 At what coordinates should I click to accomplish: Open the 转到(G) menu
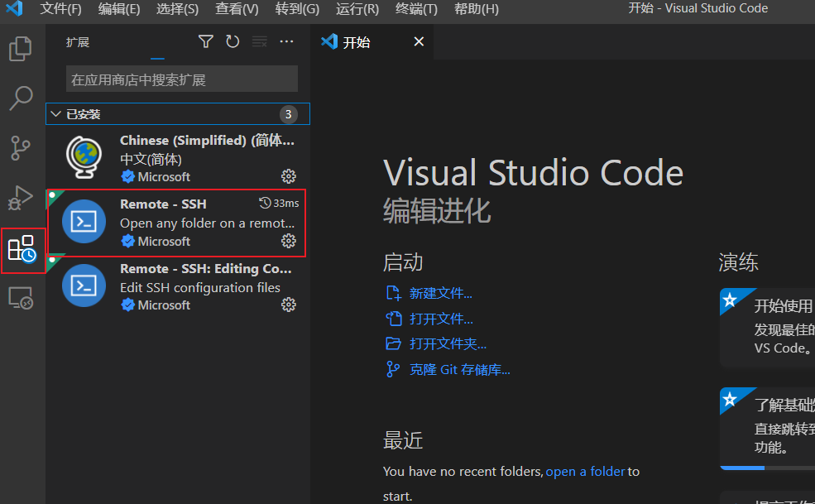[297, 9]
